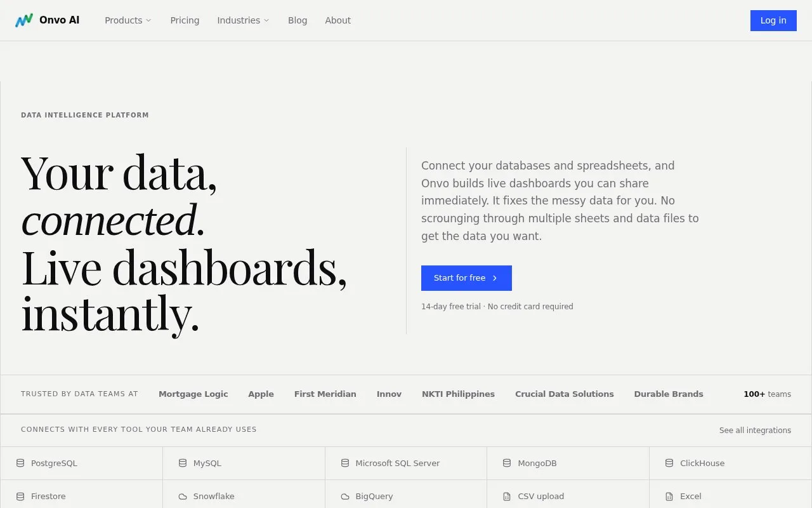The width and height of the screenshot is (812, 508).
Task: Click the 100+ teams text
Action: click(767, 394)
